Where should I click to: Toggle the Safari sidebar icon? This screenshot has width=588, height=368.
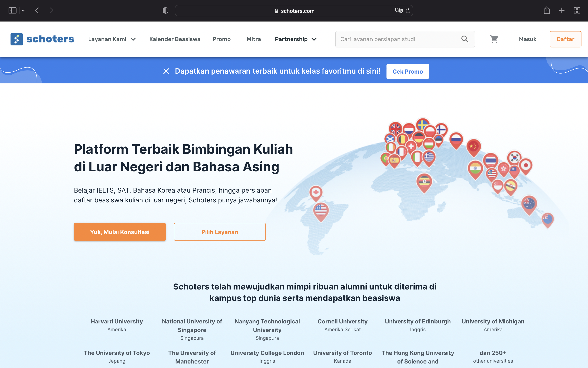click(x=12, y=10)
